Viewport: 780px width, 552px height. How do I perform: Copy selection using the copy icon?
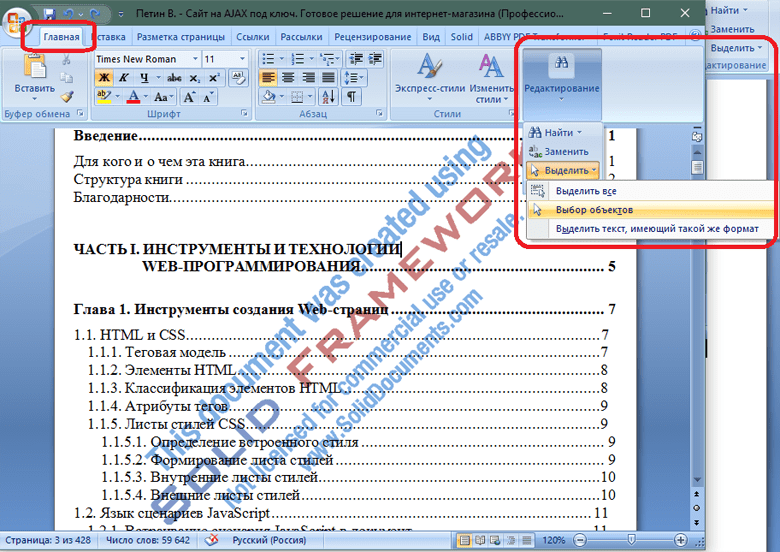pyautogui.click(x=67, y=78)
